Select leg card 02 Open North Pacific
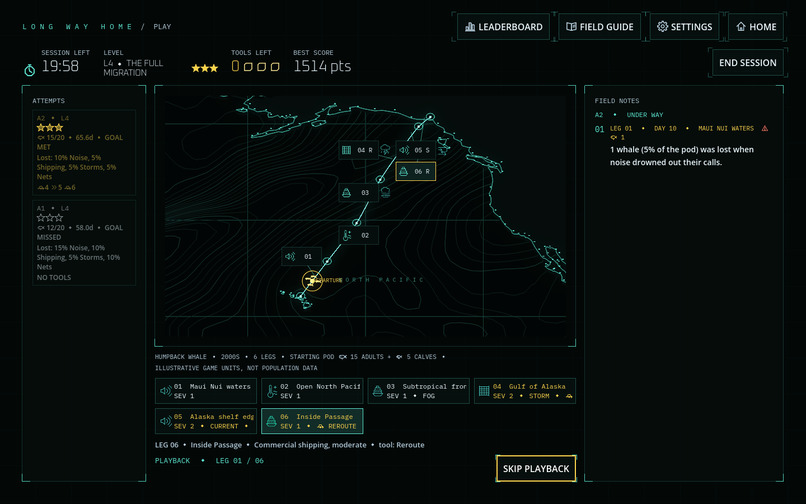806x504 pixels. pos(312,391)
